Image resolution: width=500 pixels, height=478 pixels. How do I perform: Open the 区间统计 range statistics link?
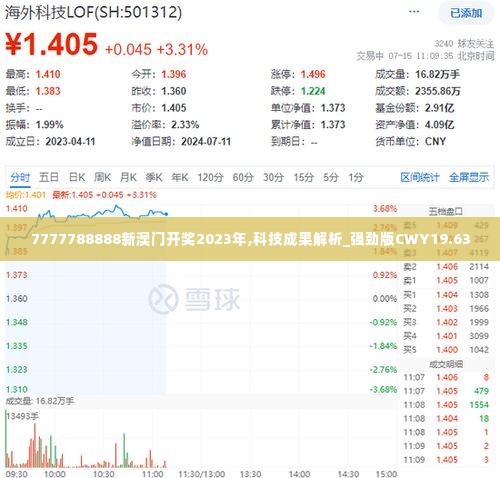420,177
